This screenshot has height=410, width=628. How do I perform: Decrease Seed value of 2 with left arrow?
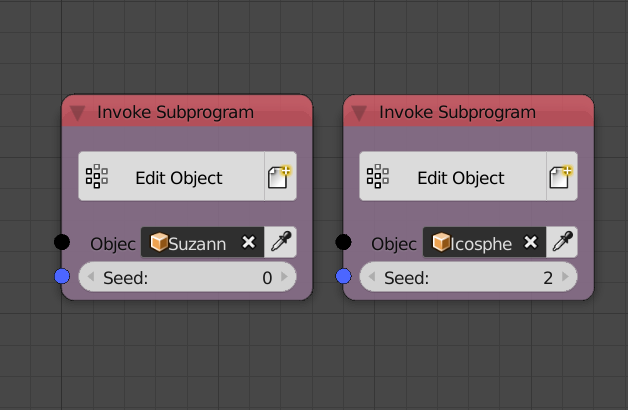[x=372, y=277]
